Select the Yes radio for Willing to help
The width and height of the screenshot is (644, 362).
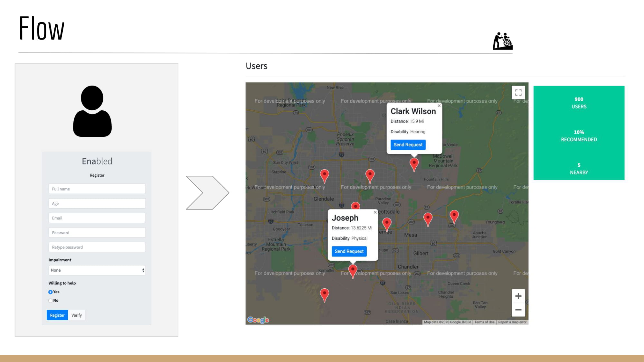[51, 292]
